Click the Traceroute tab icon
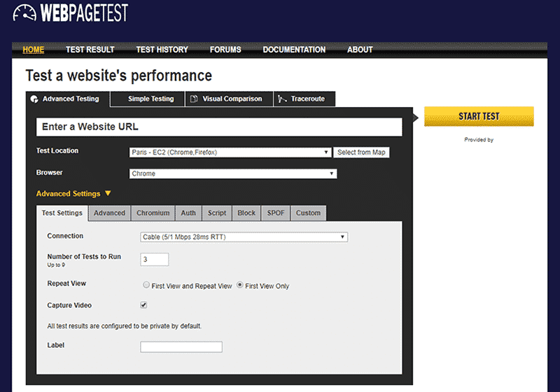The image size is (560, 392). point(283,99)
